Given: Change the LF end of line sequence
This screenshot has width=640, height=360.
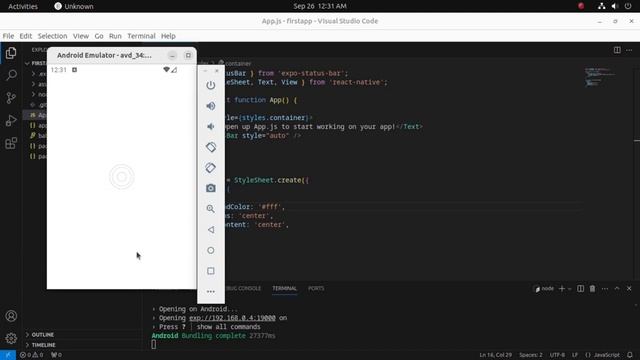Looking at the screenshot, I should click(x=575, y=355).
